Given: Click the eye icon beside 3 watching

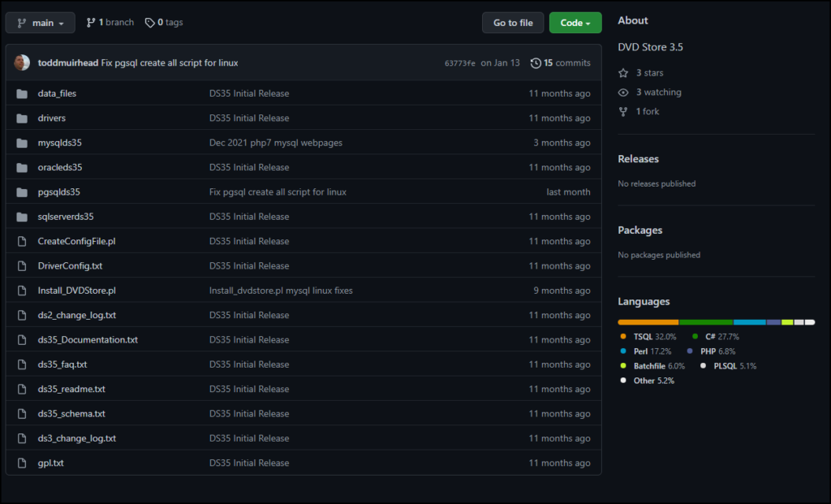Looking at the screenshot, I should [x=622, y=92].
